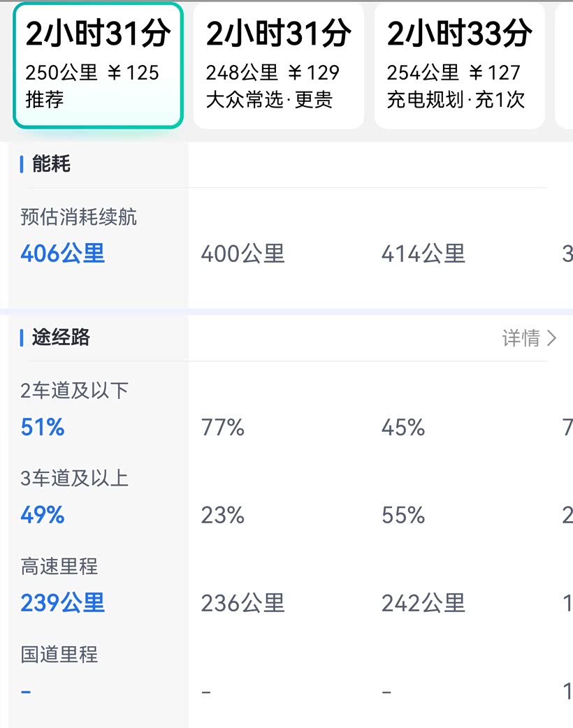
Task: Tap the 400公里 range consumption value
Action: (x=243, y=254)
